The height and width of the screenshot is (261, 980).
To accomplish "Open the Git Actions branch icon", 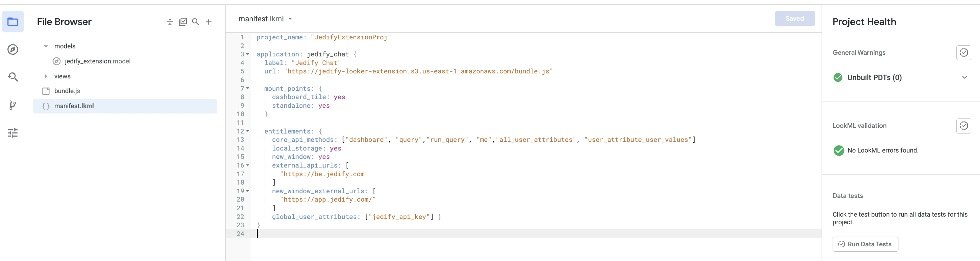I will (x=13, y=105).
